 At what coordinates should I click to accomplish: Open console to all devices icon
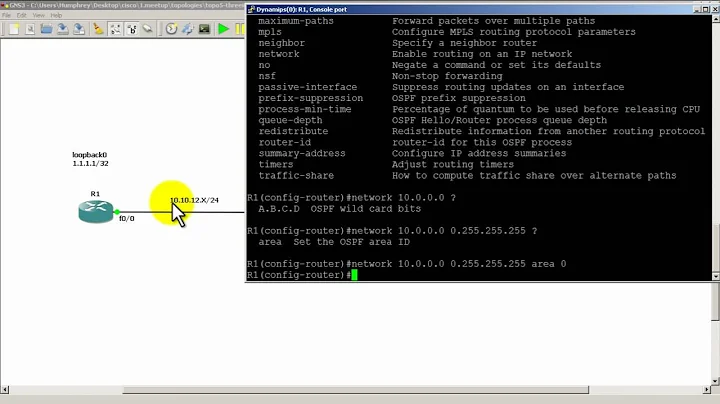204,29
